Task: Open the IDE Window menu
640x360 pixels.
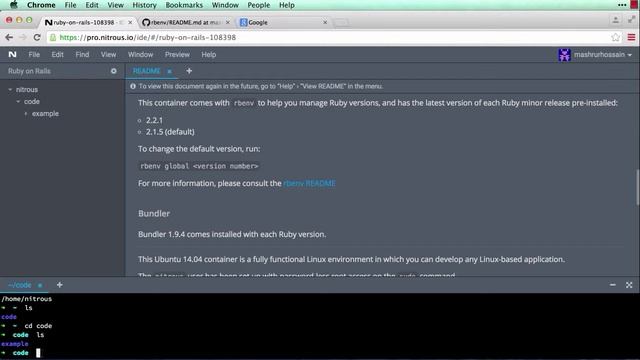Action: [x=140, y=55]
